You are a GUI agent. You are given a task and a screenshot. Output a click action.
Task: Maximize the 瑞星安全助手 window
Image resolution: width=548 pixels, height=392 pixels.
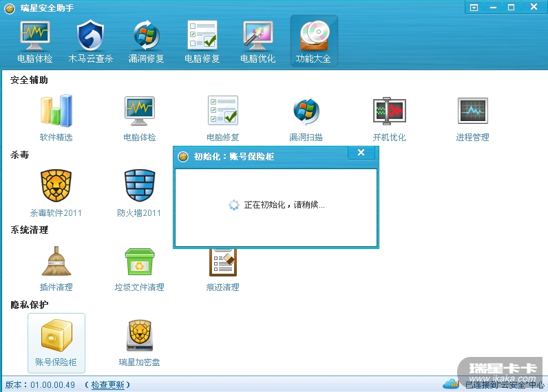(x=512, y=8)
